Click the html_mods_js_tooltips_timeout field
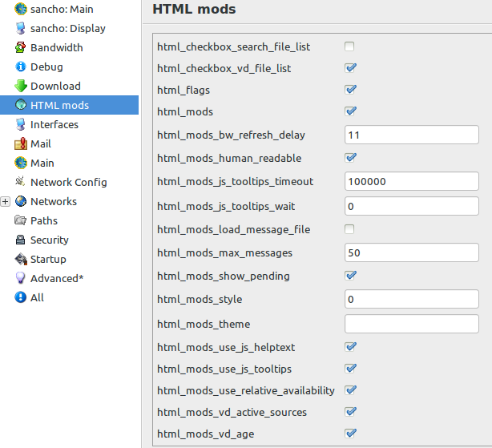 pos(412,181)
